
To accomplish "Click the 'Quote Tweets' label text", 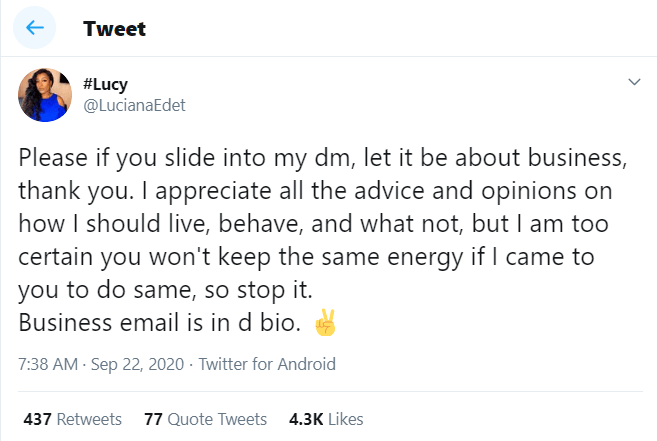I will tap(218, 418).
